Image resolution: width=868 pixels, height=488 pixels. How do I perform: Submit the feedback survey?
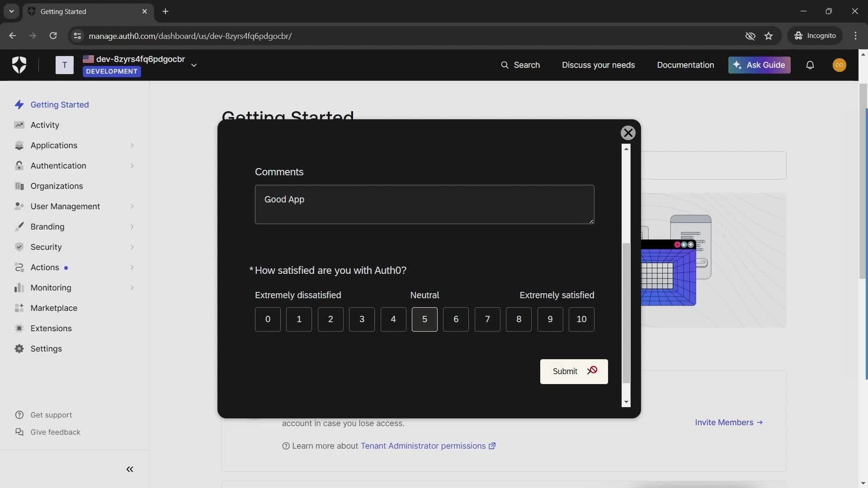click(574, 371)
